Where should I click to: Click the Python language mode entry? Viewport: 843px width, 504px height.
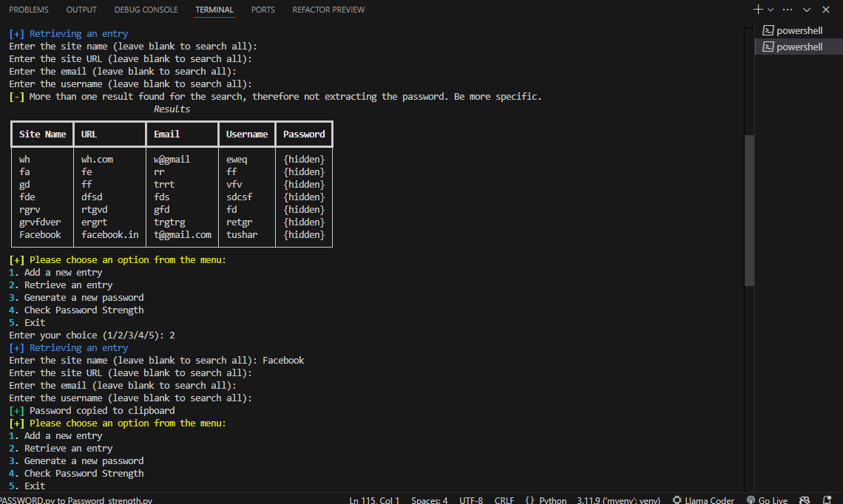click(x=552, y=500)
